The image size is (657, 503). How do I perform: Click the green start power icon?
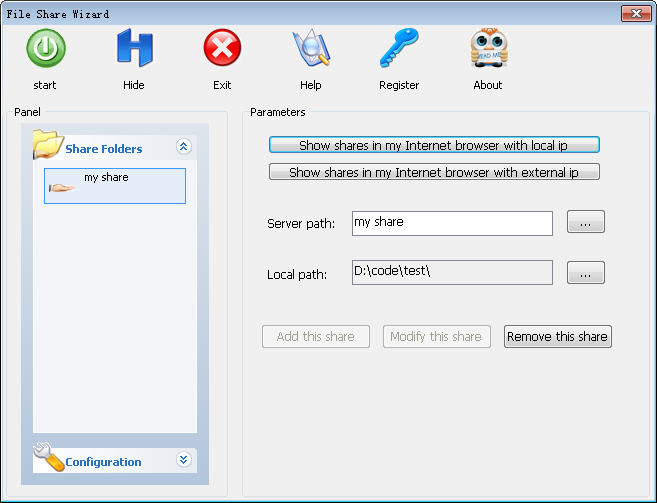click(x=45, y=48)
